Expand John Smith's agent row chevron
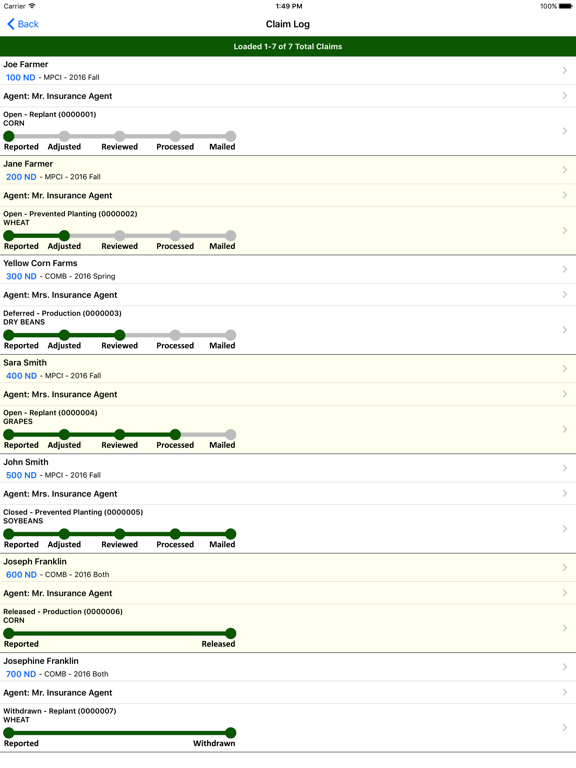Viewport: 576px width, 768px height. [565, 493]
